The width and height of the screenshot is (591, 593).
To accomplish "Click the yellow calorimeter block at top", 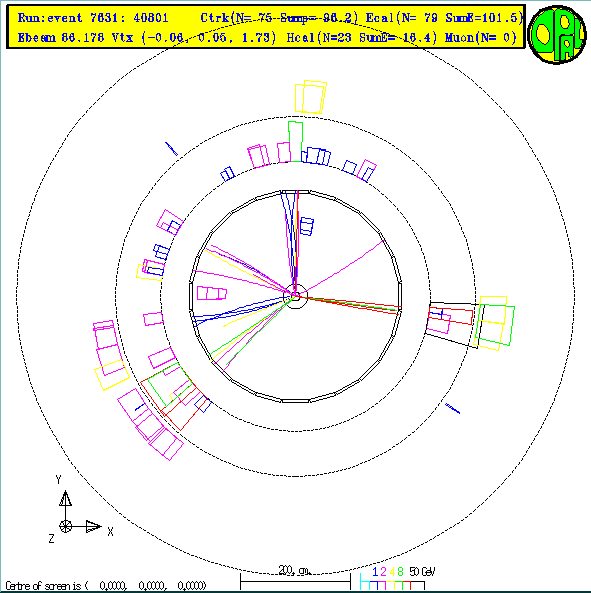I will [x=310, y=97].
